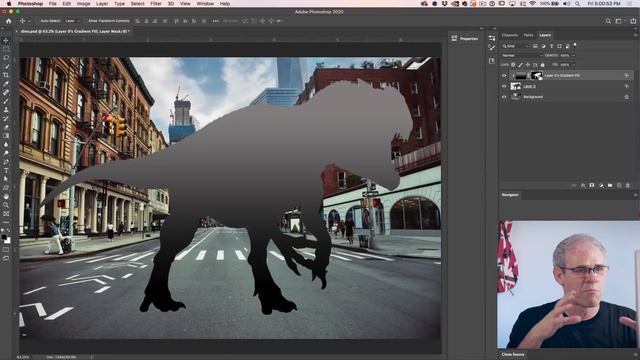
Task: Open the Photoshop application menu
Action: (30, 4)
